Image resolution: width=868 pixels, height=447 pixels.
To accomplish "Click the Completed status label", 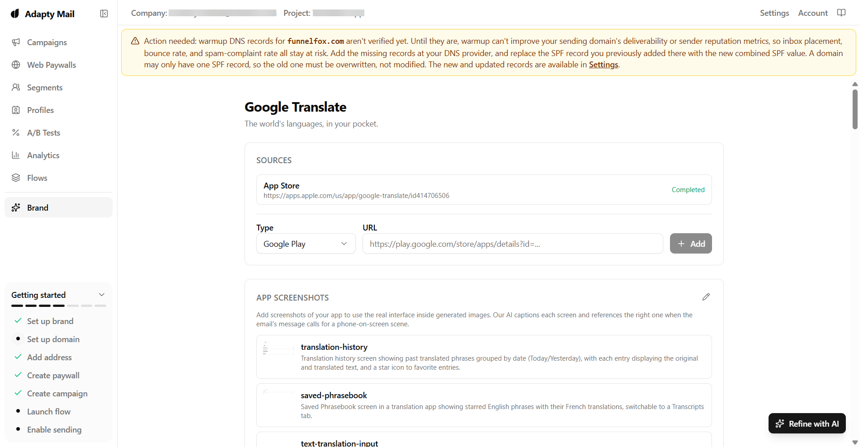I will coord(688,190).
